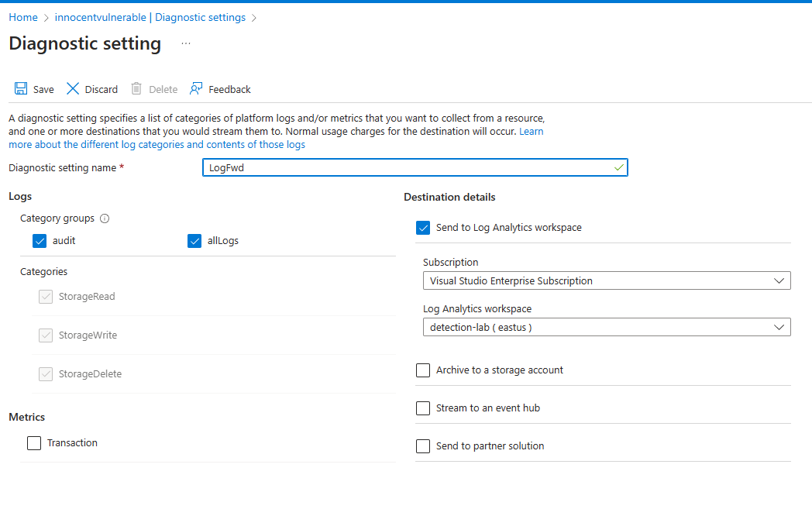This screenshot has height=516, width=812.
Task: Uncheck the audit category group
Action: [x=40, y=241]
